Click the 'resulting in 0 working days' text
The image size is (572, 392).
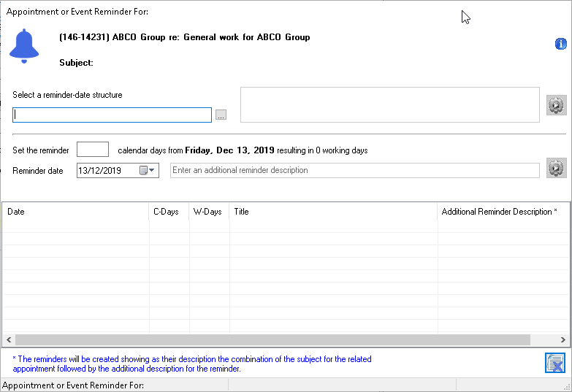[x=322, y=150]
